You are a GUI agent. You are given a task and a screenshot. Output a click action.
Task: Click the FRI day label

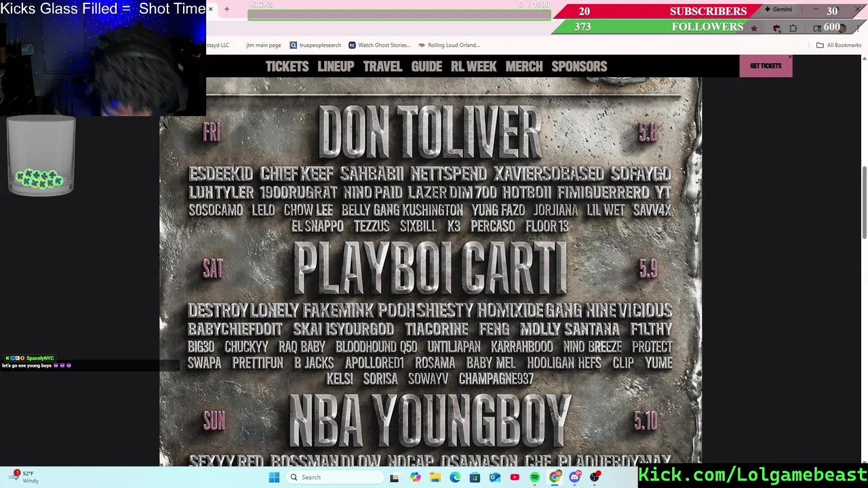click(x=212, y=132)
